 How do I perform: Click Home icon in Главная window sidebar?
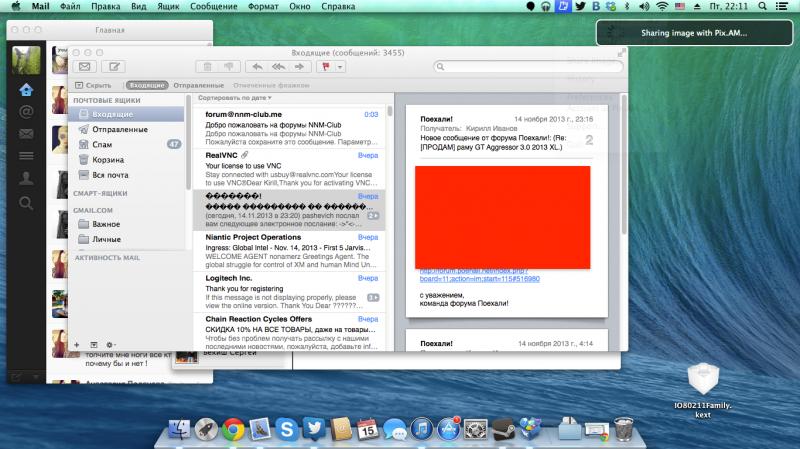(26, 90)
